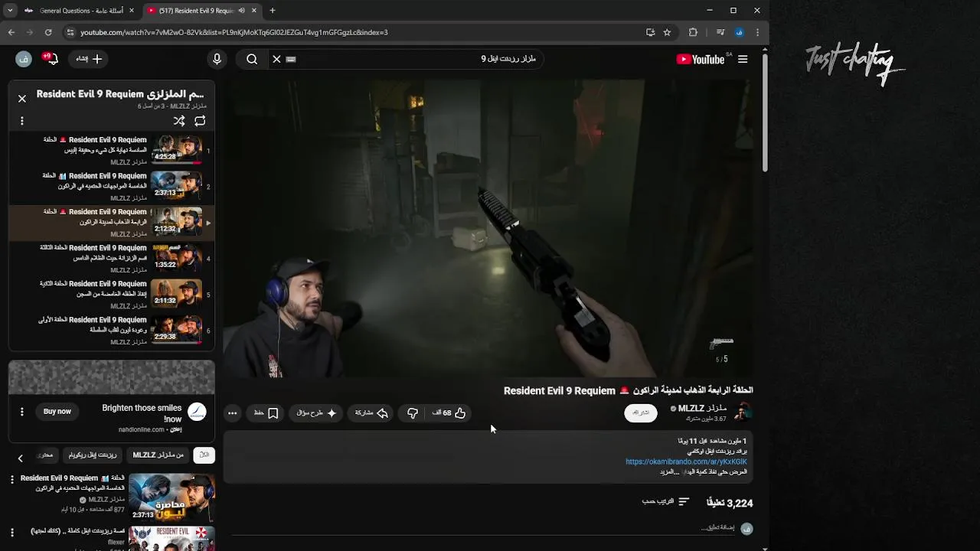
Task: Clear the YouTube search text
Action: coord(276,59)
